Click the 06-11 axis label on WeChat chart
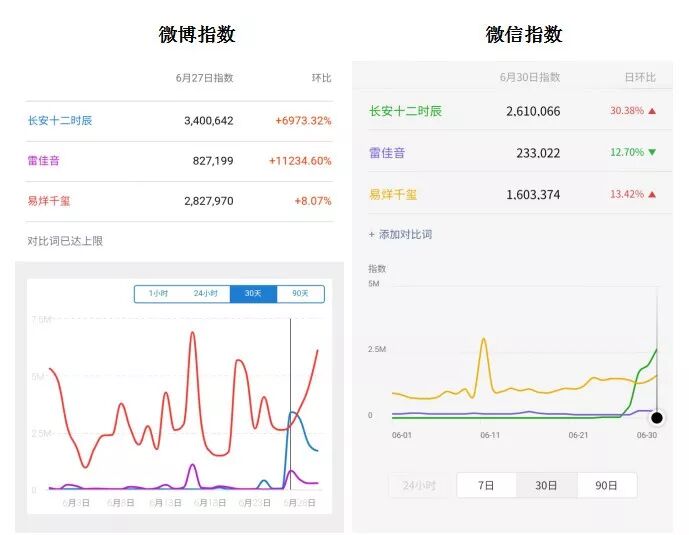The height and width of the screenshot is (535, 689). [490, 435]
